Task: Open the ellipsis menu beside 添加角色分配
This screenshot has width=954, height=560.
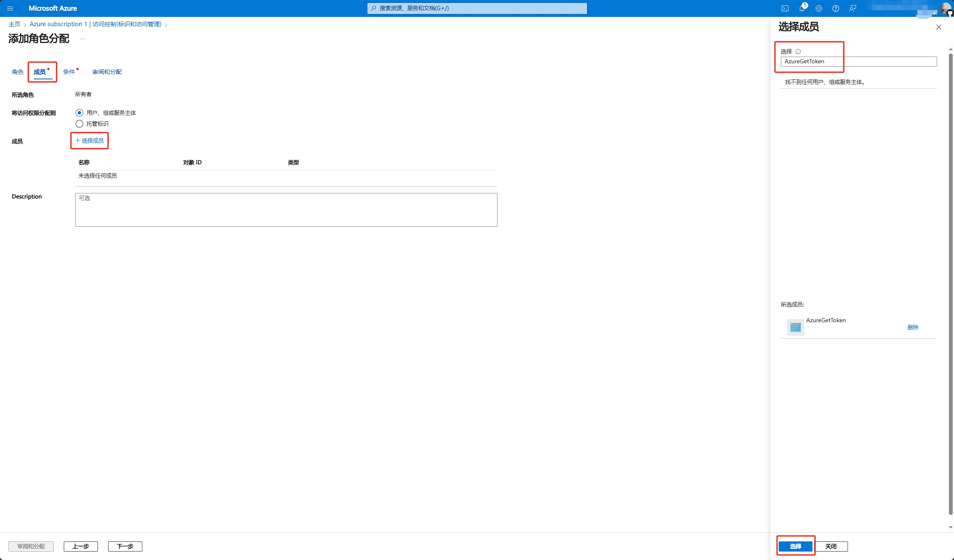Action: pos(83,39)
